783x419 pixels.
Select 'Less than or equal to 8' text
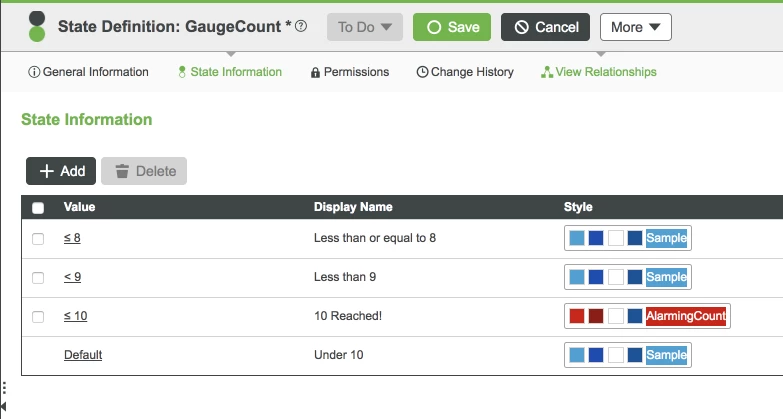[375, 238]
